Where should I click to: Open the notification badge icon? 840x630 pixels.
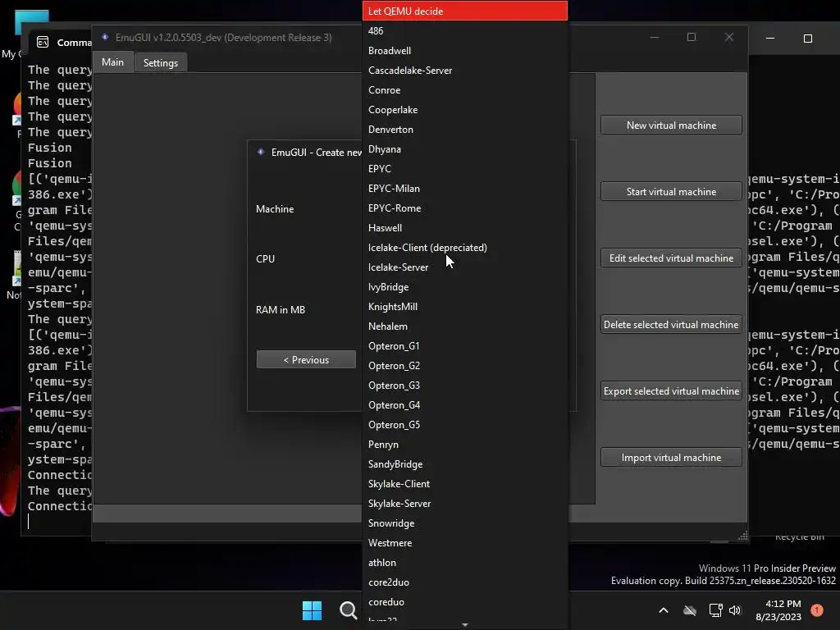click(816, 610)
